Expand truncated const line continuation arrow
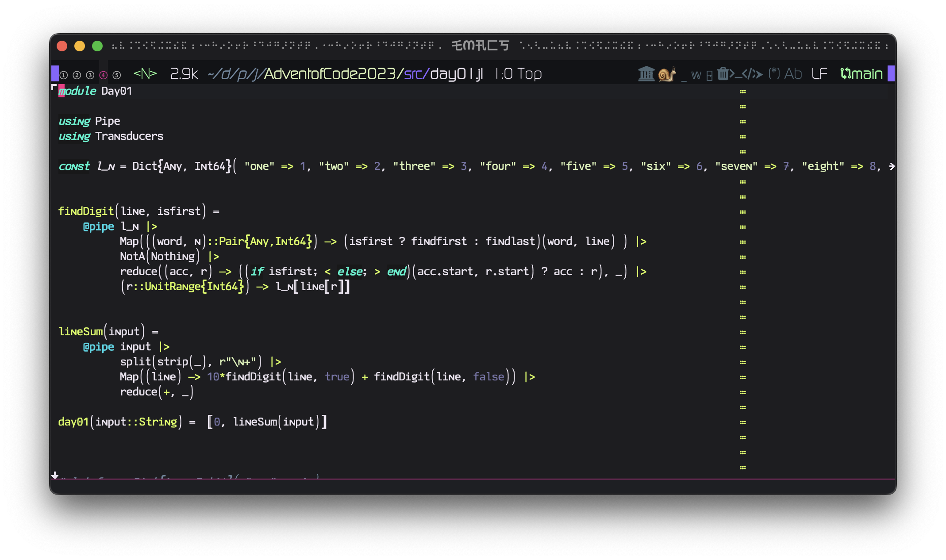The image size is (946, 560). tap(892, 166)
